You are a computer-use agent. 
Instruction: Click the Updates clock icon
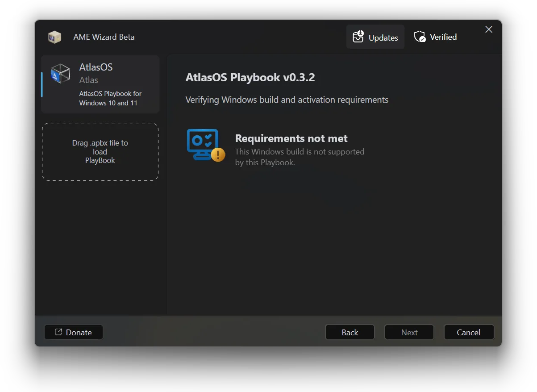coord(358,37)
